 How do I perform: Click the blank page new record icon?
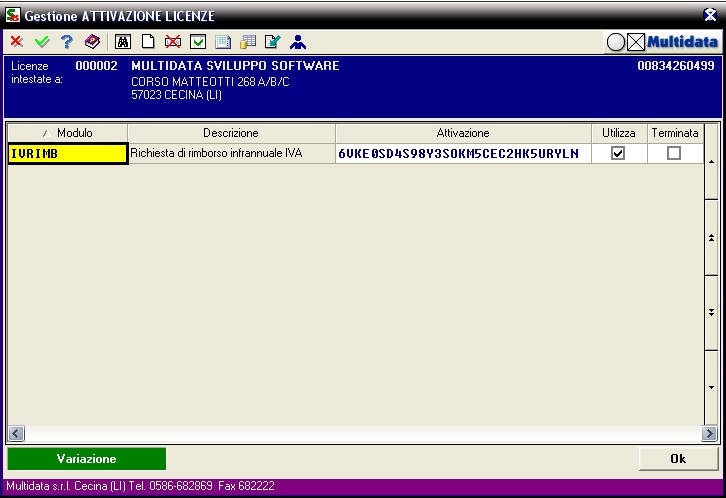148,42
